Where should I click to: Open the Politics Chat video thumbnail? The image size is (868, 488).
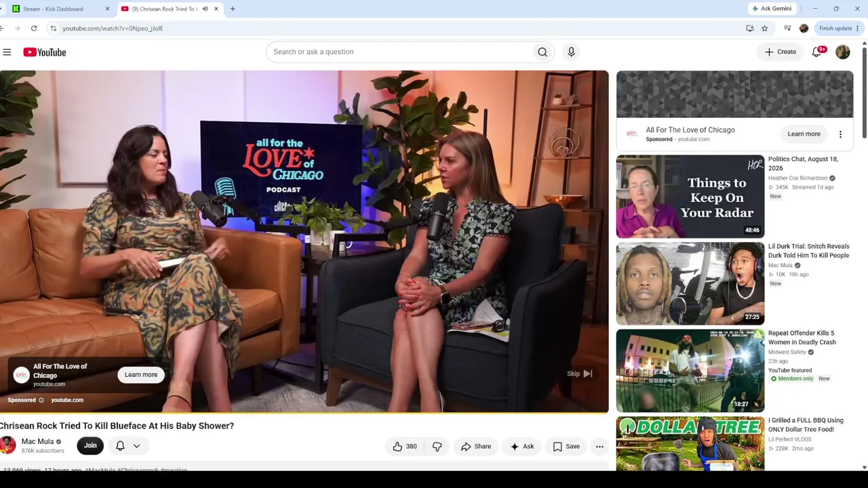pyautogui.click(x=690, y=197)
